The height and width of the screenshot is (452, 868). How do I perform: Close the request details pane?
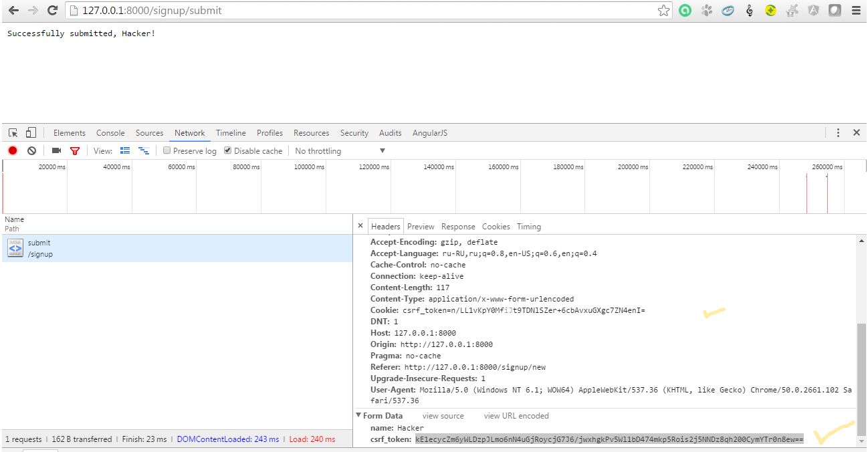coord(360,226)
